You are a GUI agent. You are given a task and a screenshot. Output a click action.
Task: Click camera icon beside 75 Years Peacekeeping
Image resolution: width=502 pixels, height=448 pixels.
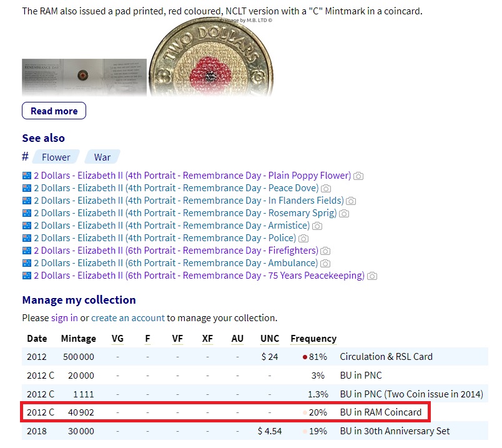coord(372,276)
